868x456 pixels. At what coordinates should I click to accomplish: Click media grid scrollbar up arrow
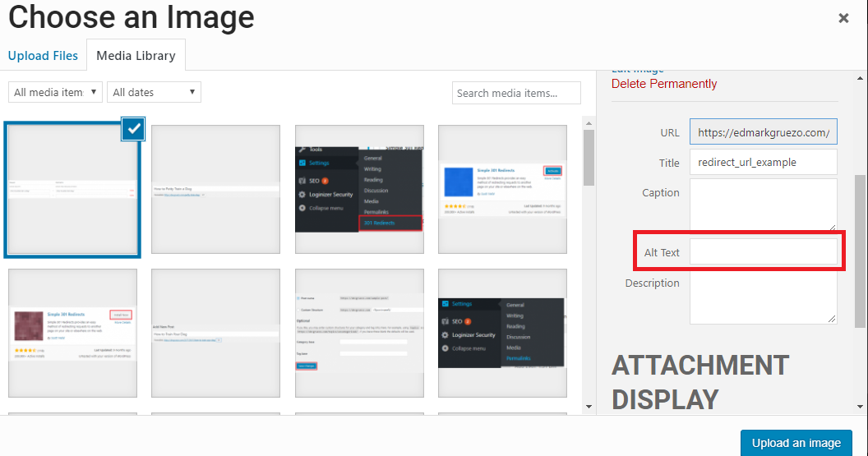coord(589,123)
